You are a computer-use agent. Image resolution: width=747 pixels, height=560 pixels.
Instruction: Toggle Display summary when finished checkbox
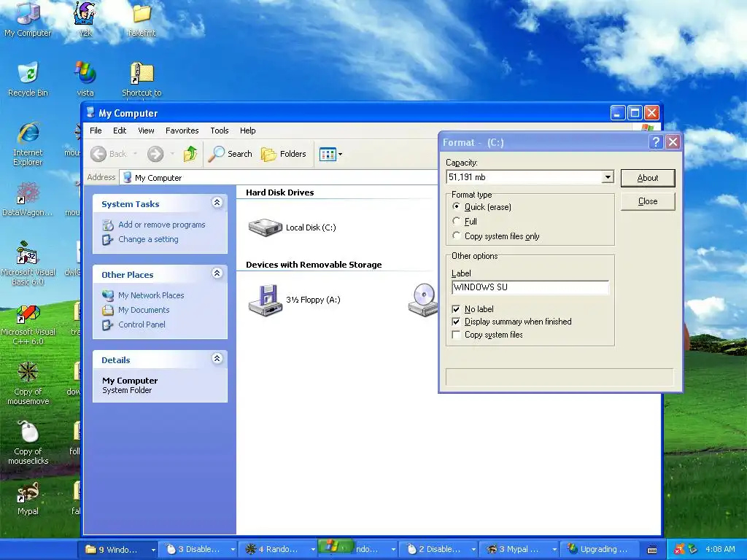pos(456,322)
